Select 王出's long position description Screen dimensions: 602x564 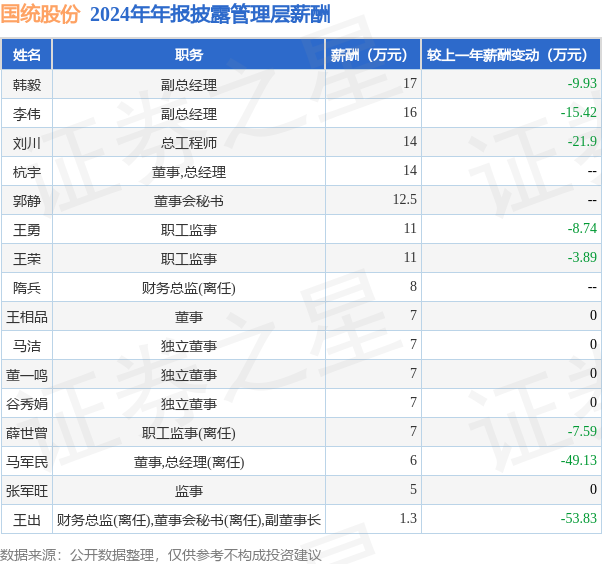[189, 520]
